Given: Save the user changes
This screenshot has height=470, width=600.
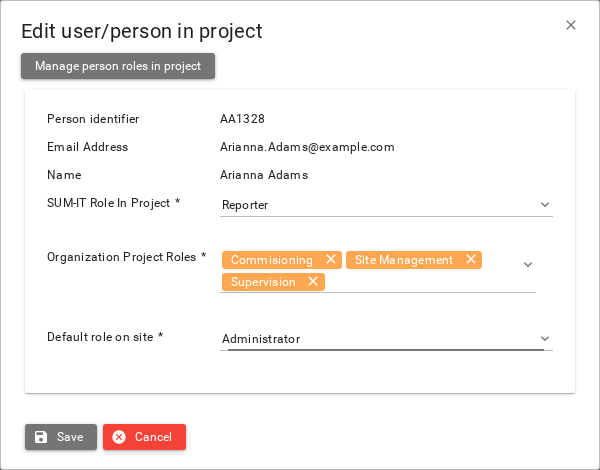Looking at the screenshot, I should [x=61, y=437].
